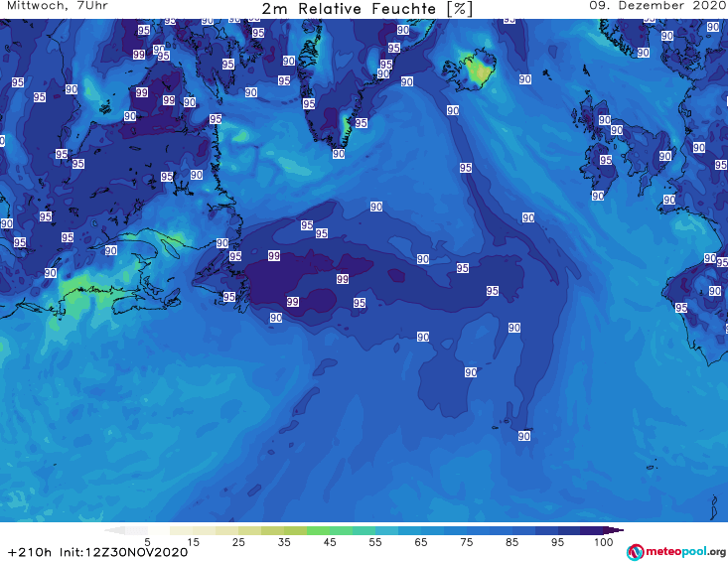Click the "65" label on the color scale
728x562 pixels.
tap(421, 542)
